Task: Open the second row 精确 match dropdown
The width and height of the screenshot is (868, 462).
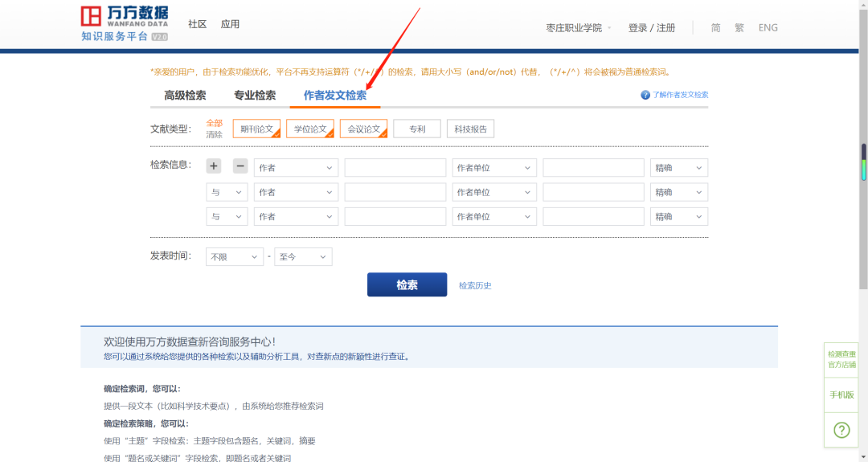Action: tap(679, 192)
